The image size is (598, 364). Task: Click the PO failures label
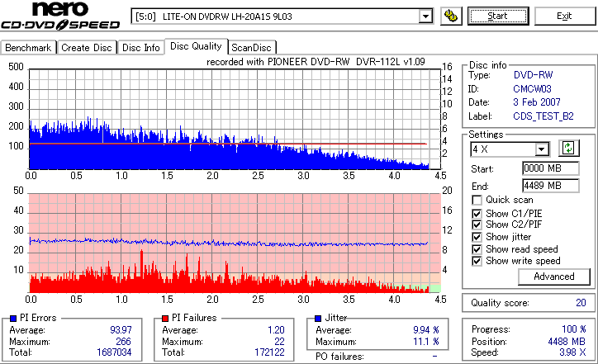tap(339, 357)
